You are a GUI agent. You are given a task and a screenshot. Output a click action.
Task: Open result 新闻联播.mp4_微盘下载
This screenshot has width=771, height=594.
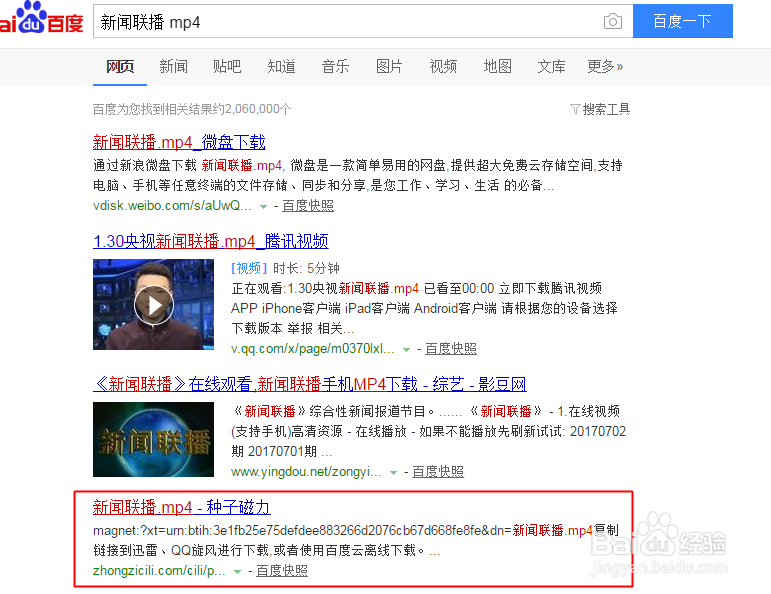click(x=179, y=143)
